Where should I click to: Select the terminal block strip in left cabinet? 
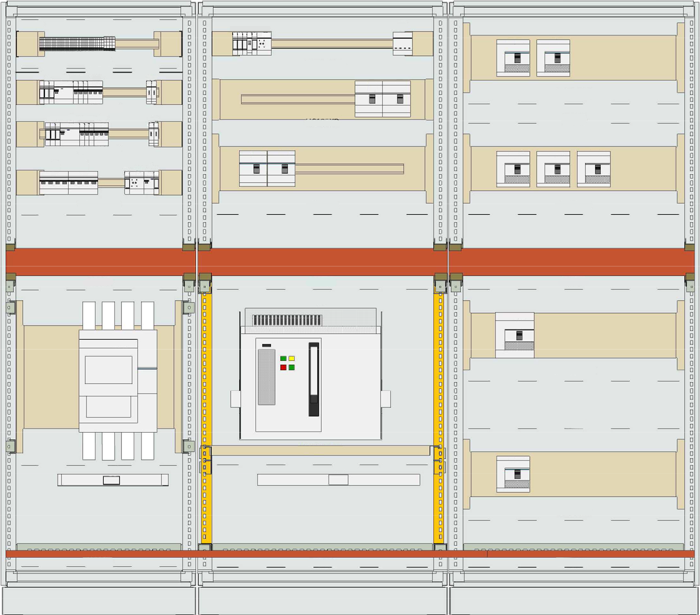(x=77, y=44)
